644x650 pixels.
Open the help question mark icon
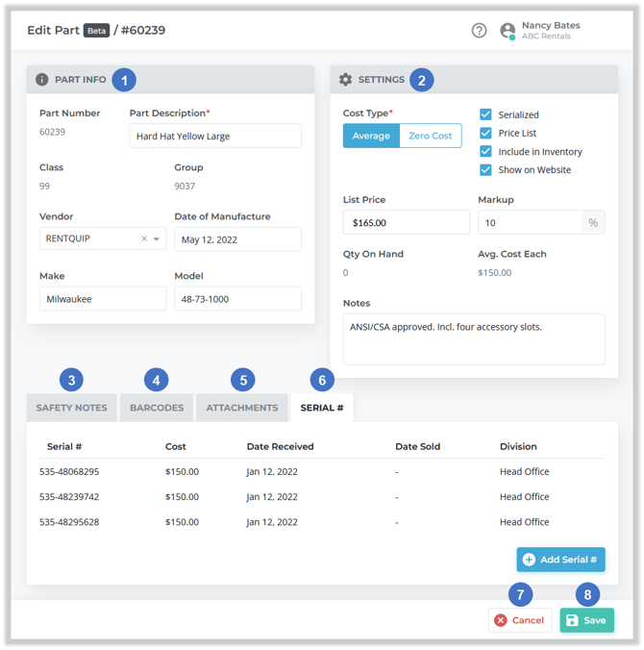(x=479, y=31)
